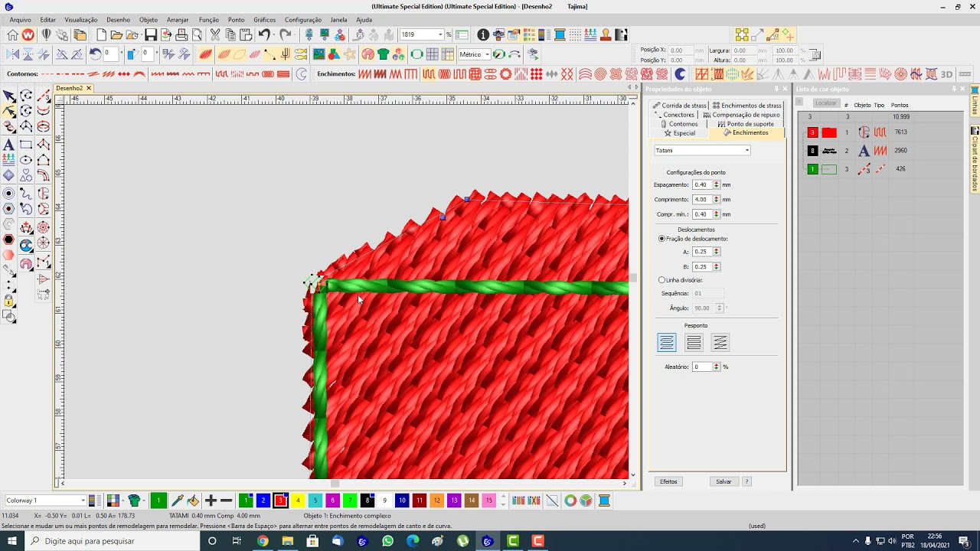This screenshot has height=551, width=980.
Task: Open the Arquivo menu
Action: [x=20, y=20]
